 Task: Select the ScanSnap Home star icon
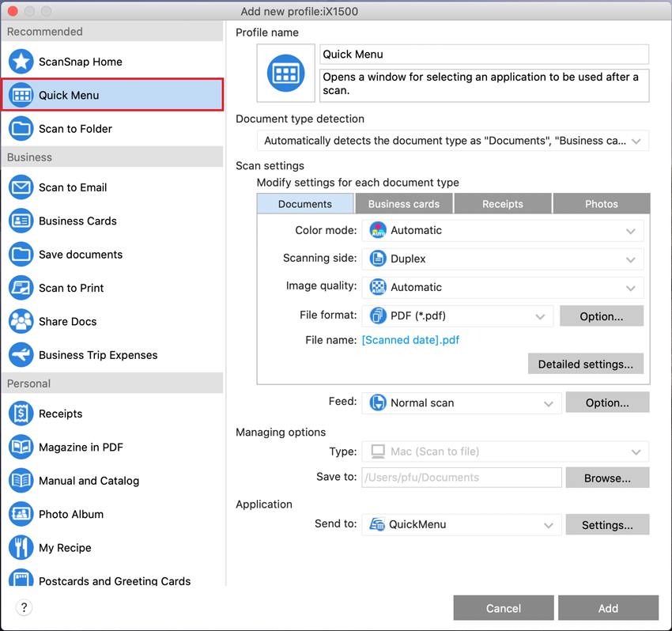point(21,62)
